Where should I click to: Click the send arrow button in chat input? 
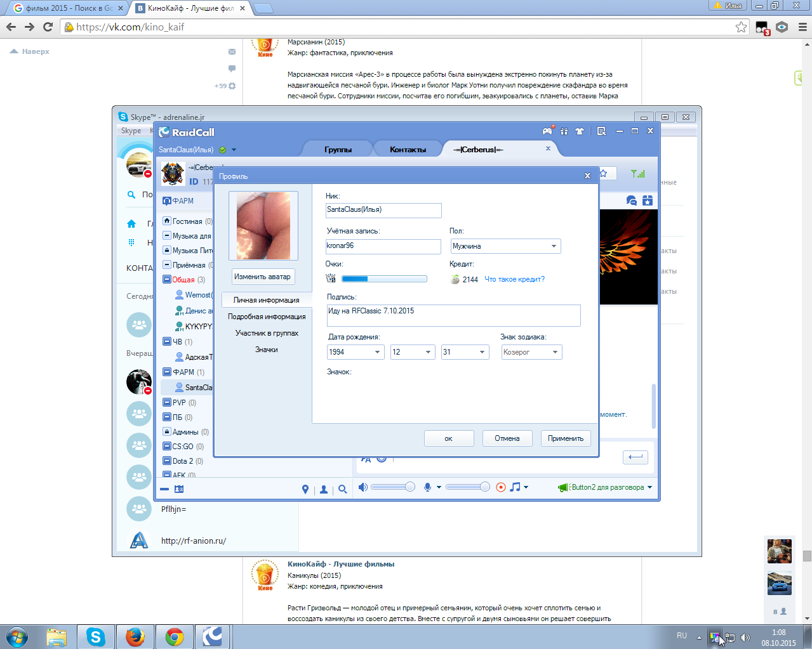tap(635, 457)
